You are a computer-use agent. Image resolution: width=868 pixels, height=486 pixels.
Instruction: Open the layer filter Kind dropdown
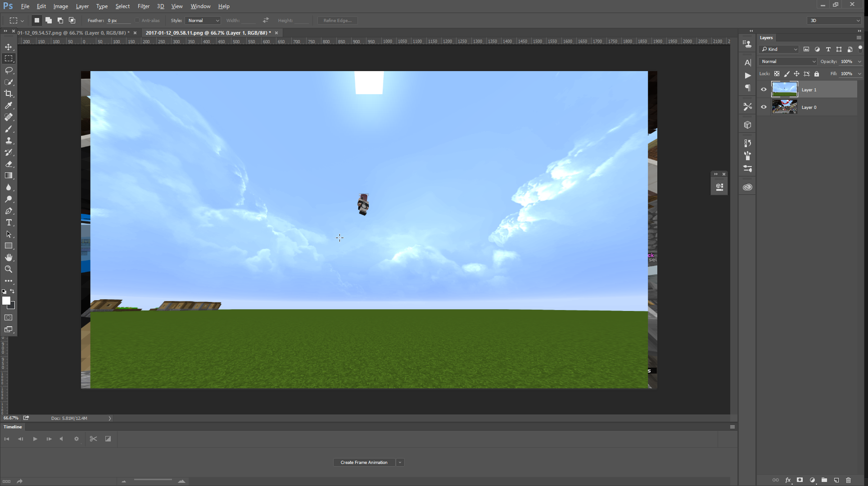pos(779,49)
